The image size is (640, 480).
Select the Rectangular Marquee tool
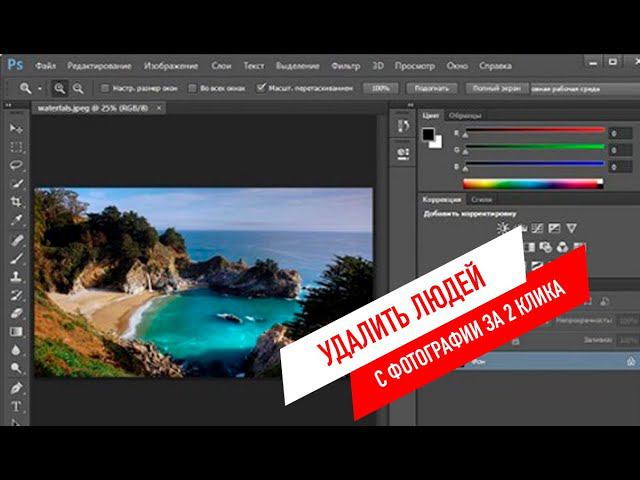[16, 147]
